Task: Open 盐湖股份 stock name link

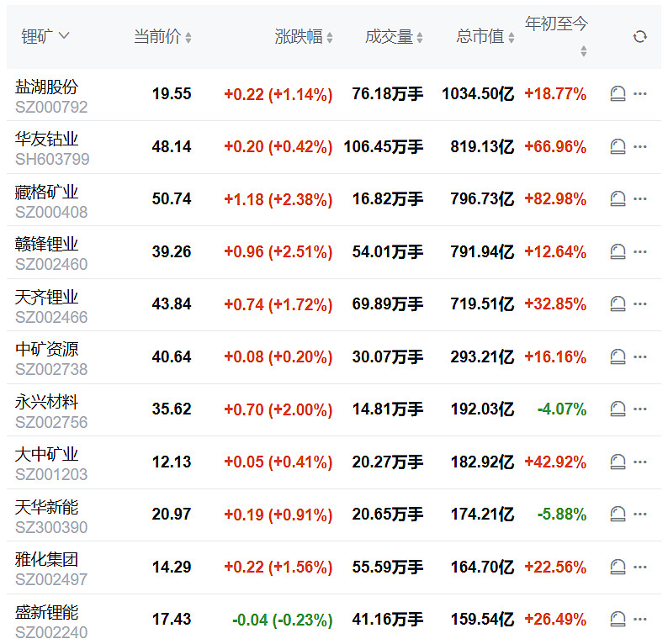Action: [46, 87]
